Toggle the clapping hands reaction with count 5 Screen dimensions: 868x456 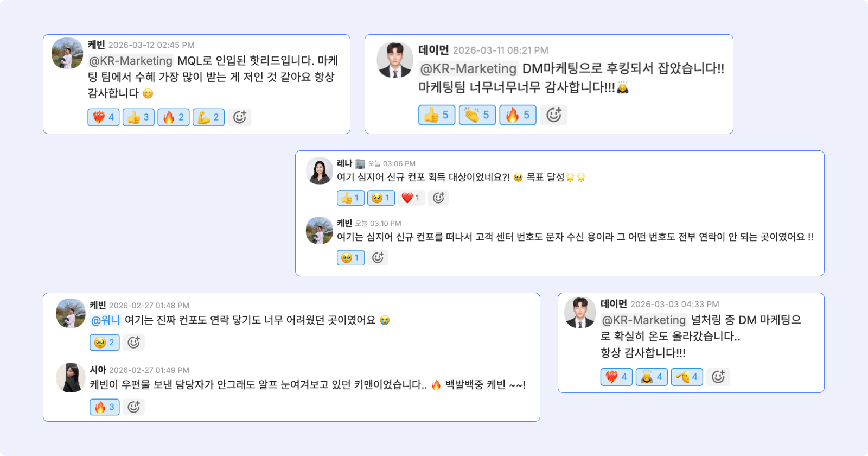(x=477, y=115)
